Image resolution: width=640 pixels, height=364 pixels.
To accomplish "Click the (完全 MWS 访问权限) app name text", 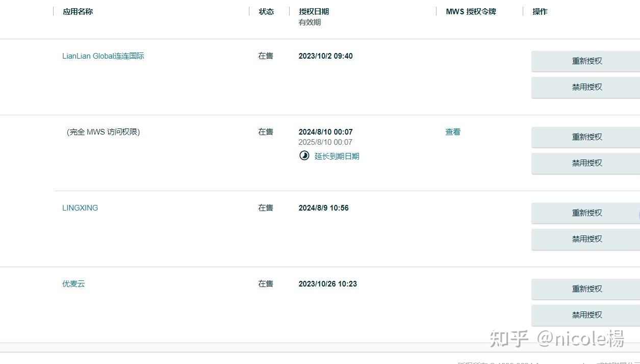I will coord(103,132).
